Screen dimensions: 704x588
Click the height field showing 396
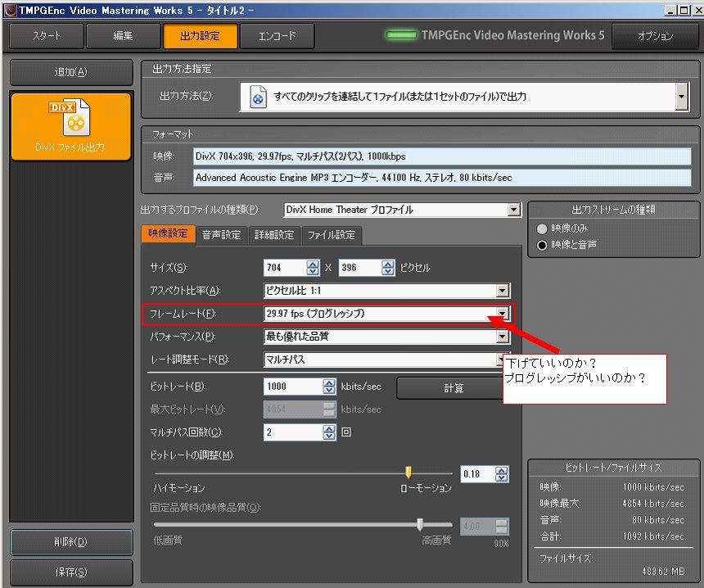tap(360, 268)
